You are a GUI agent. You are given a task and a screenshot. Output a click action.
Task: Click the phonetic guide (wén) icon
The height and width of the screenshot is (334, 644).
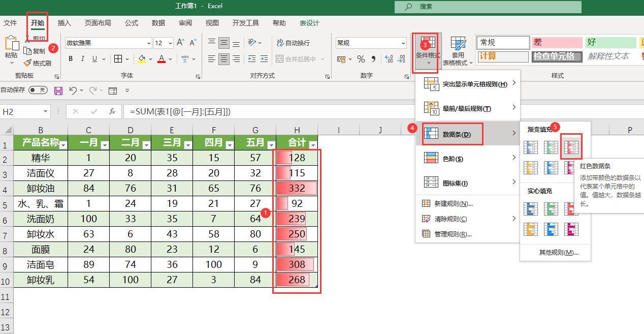185,59
